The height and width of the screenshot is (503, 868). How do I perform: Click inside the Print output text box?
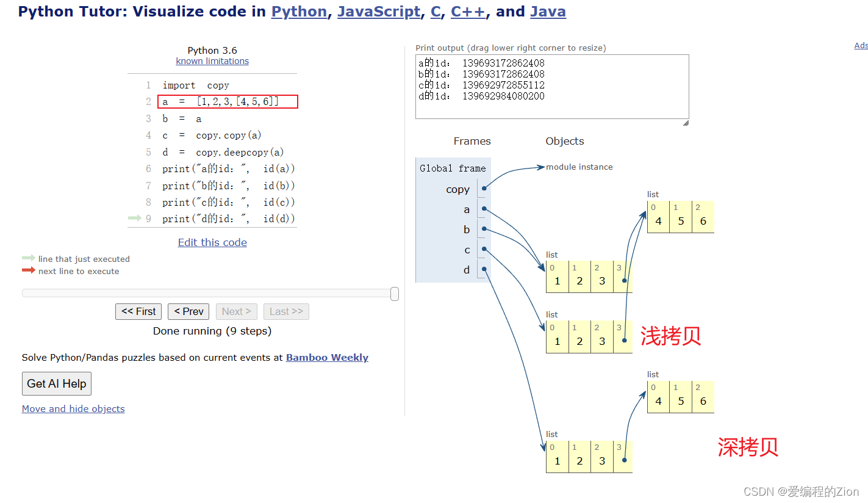point(552,86)
